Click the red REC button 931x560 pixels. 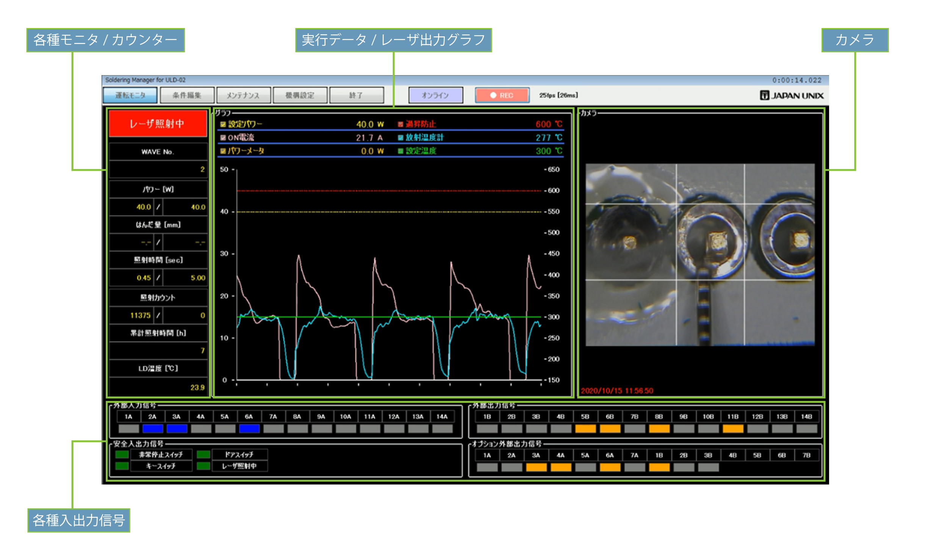[502, 95]
